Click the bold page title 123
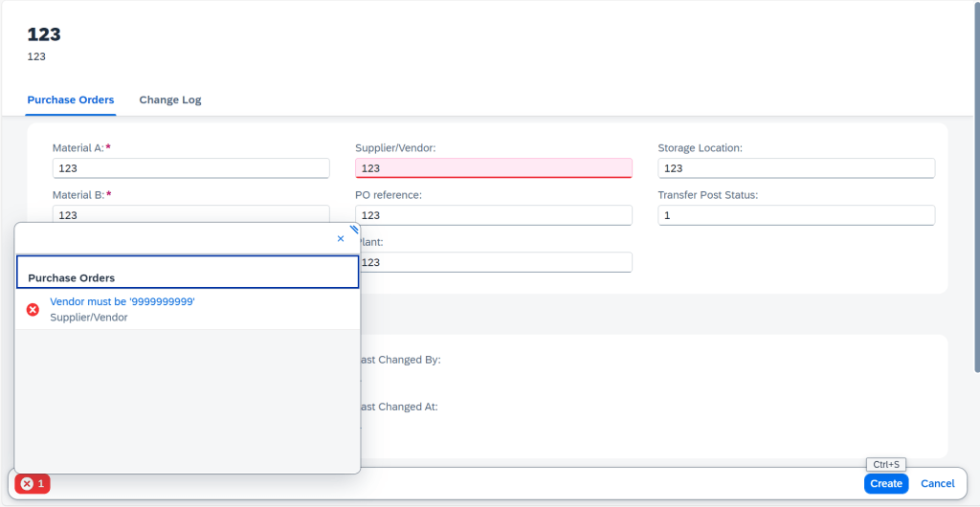Image resolution: width=980 pixels, height=507 pixels. pyautogui.click(x=44, y=34)
